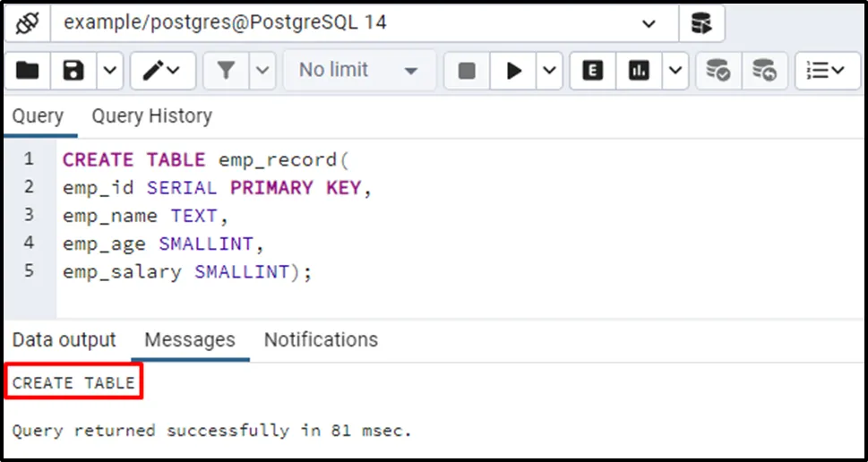Click the new connection database icon

700,23
